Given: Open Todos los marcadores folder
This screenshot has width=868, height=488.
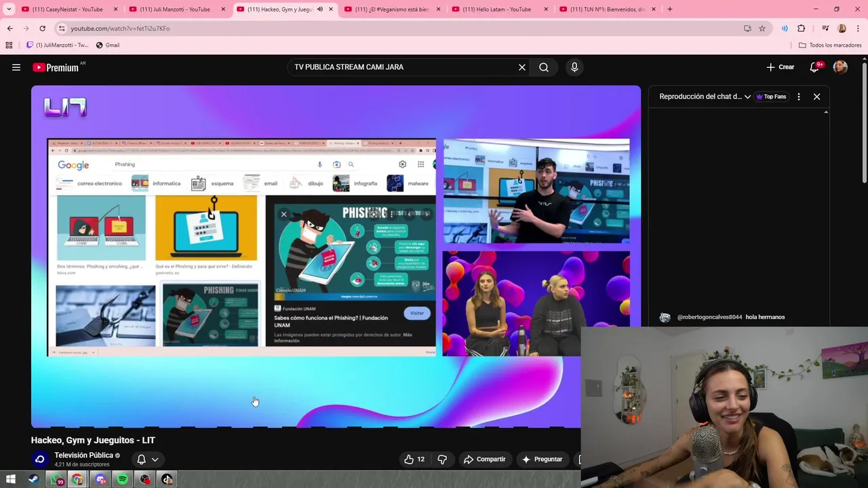Looking at the screenshot, I should coord(830,45).
